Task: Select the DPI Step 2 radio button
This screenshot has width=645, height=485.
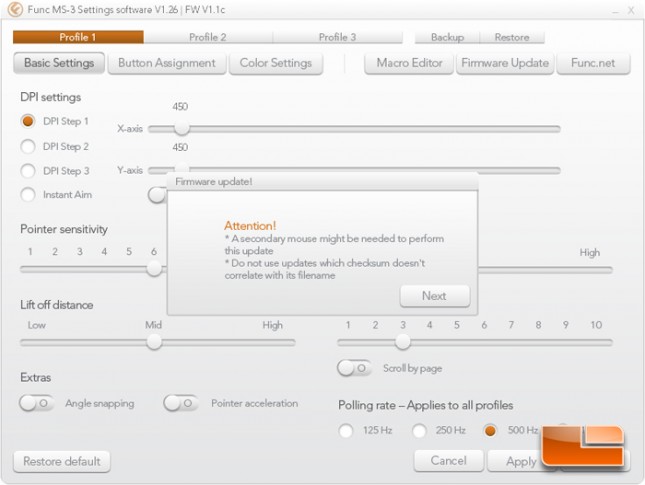Action: (28, 146)
